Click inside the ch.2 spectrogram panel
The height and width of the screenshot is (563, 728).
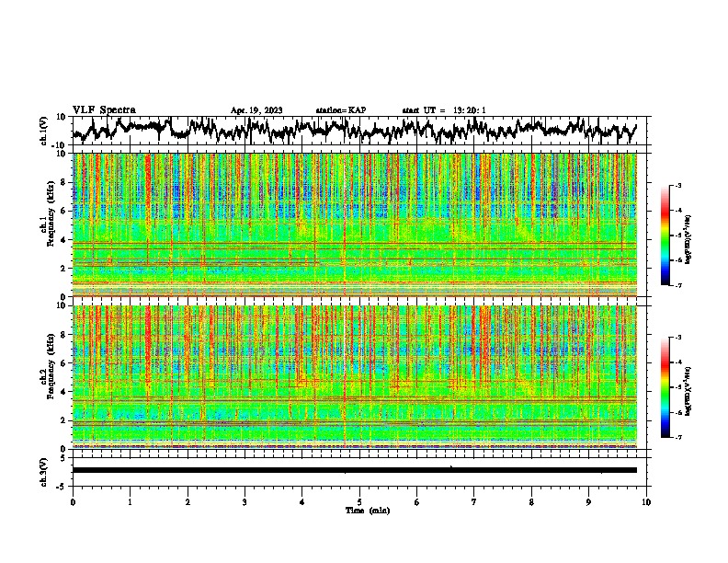[x=355, y=377]
